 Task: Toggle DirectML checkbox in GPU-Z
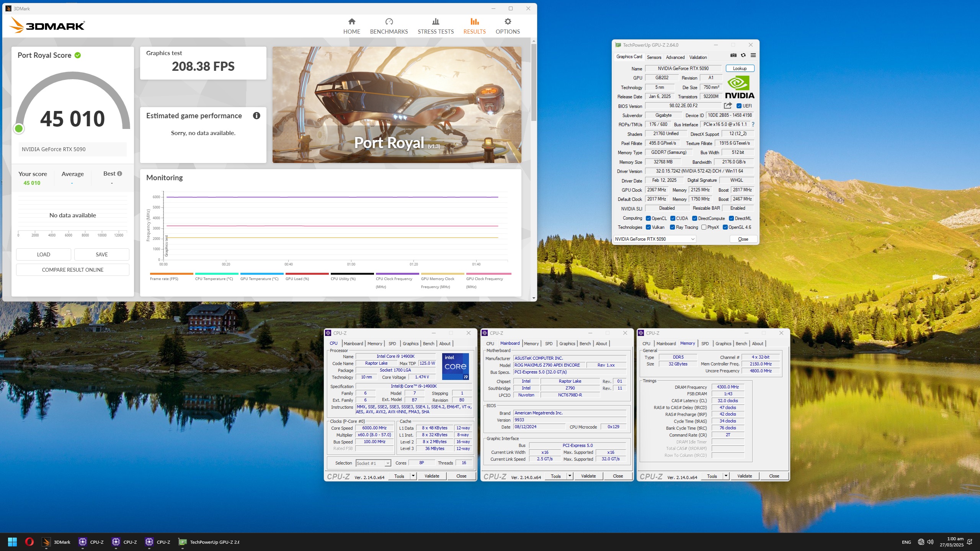click(x=731, y=218)
